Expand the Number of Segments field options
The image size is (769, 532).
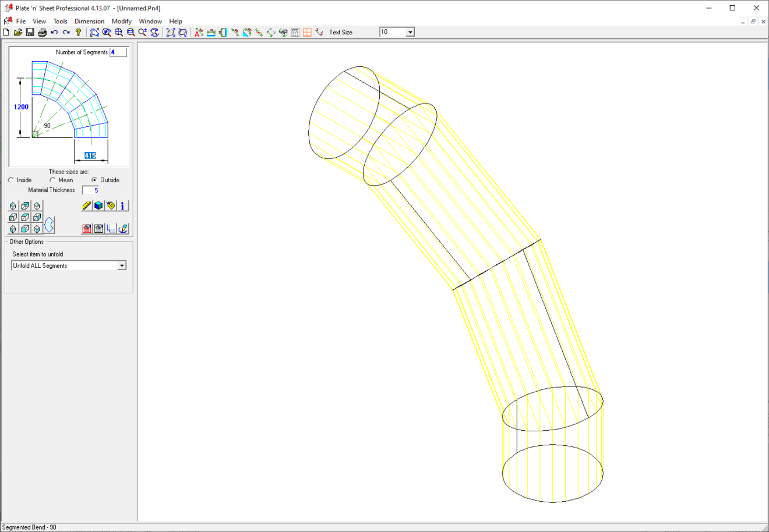118,52
